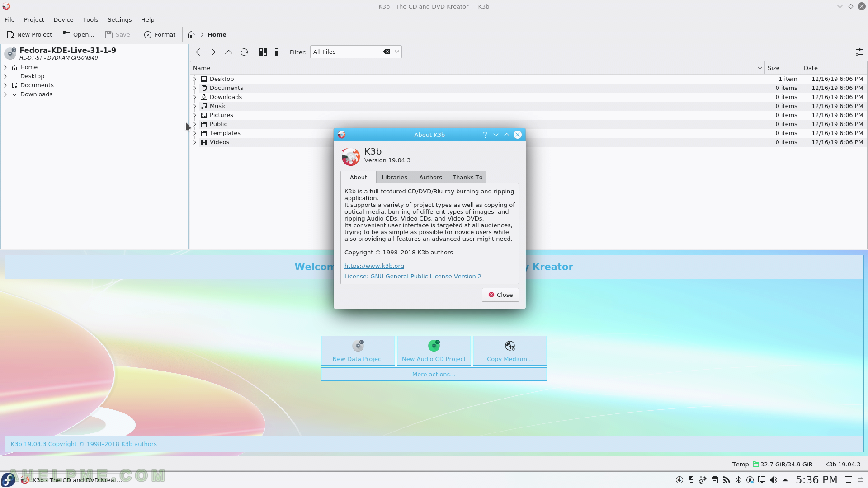The image size is (868, 488).
Task: Open the Project menu
Action: (34, 19)
